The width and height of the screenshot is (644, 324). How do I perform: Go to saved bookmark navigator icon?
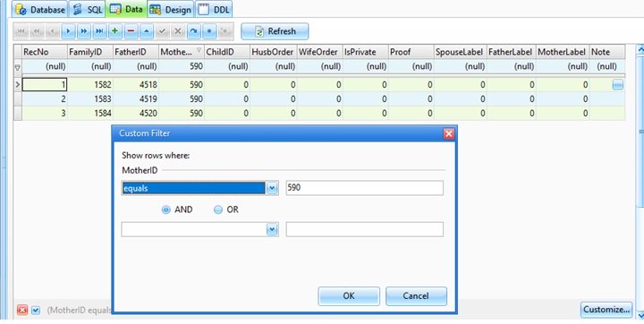click(225, 31)
